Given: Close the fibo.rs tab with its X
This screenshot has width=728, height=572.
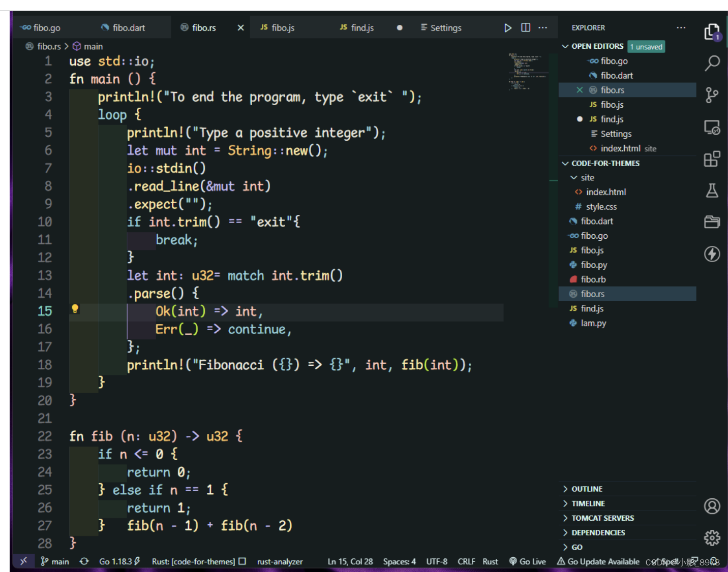Looking at the screenshot, I should click(240, 27).
